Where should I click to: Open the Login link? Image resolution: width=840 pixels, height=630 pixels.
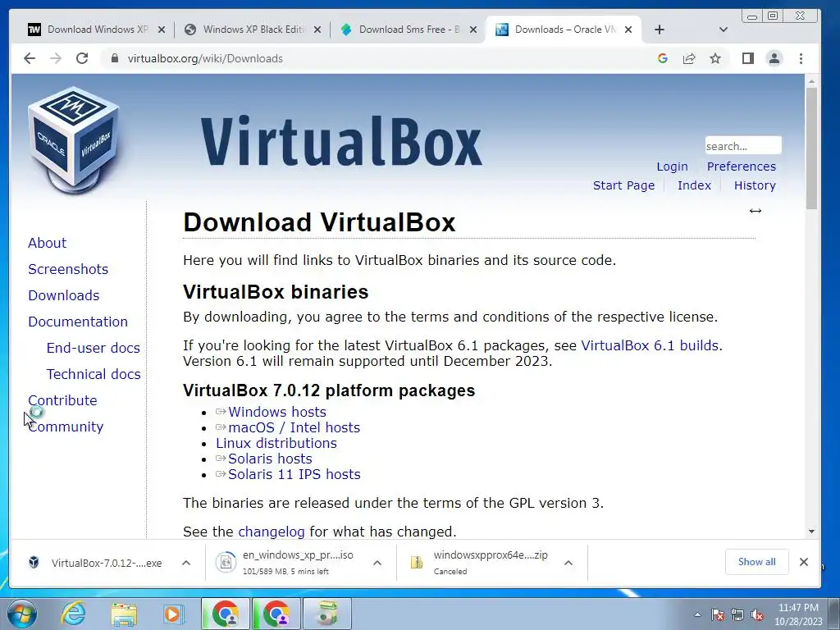(x=672, y=167)
